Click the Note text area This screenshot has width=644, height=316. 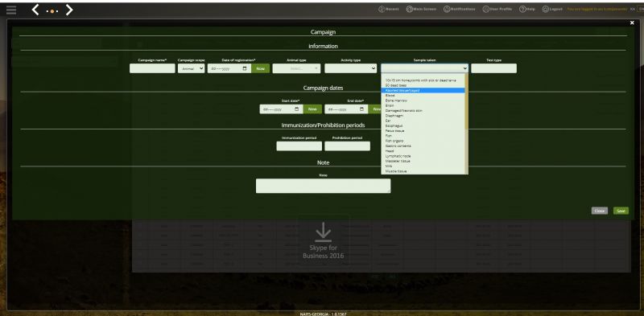[x=324, y=186]
